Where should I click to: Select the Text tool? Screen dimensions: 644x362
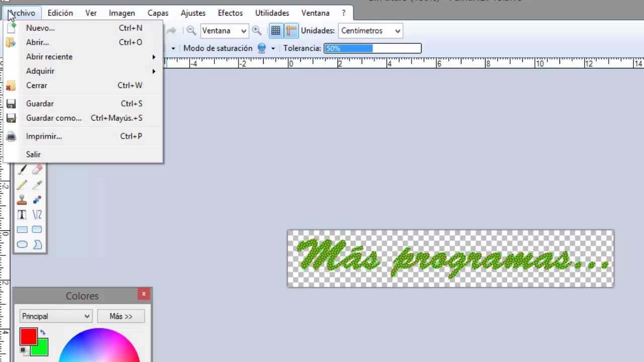22,215
